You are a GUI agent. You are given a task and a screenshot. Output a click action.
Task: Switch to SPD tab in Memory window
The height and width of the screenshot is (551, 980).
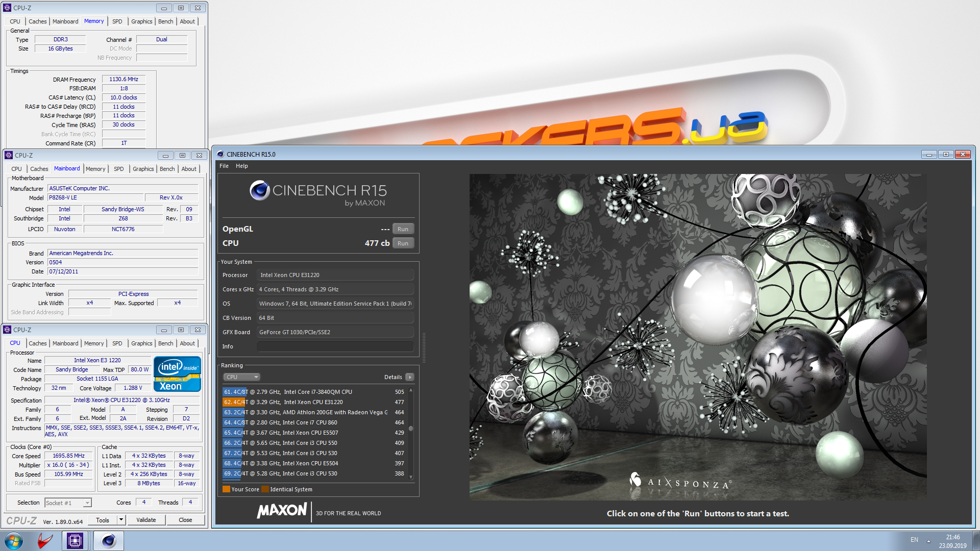click(117, 21)
